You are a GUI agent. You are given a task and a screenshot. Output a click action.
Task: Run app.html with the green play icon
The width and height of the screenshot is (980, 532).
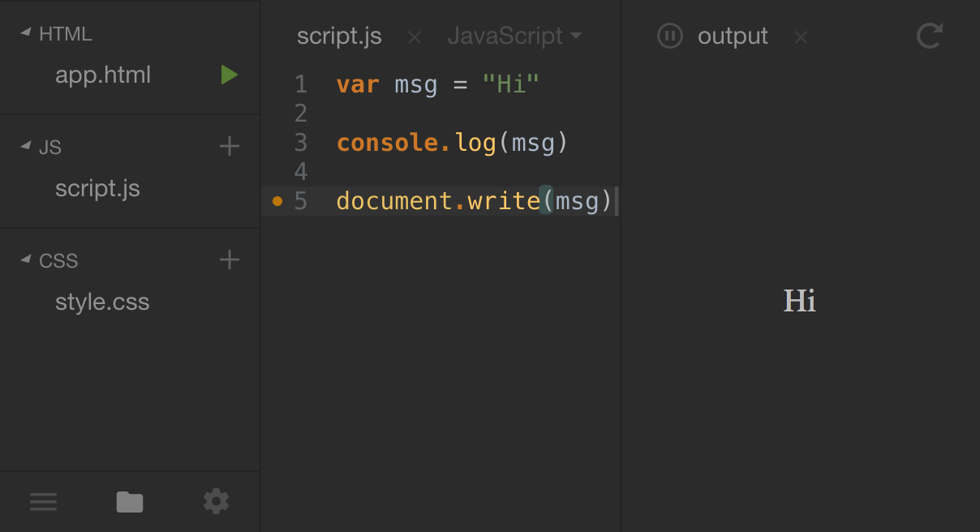[x=230, y=75]
